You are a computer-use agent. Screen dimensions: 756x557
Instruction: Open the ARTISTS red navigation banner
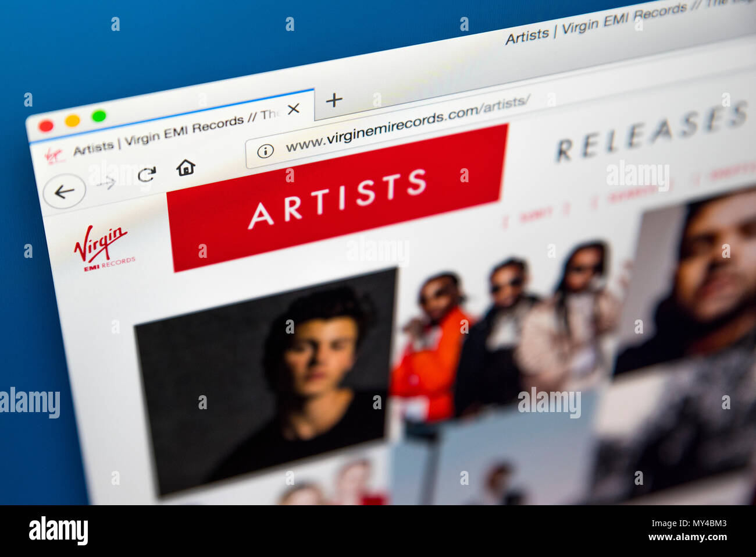click(x=337, y=197)
